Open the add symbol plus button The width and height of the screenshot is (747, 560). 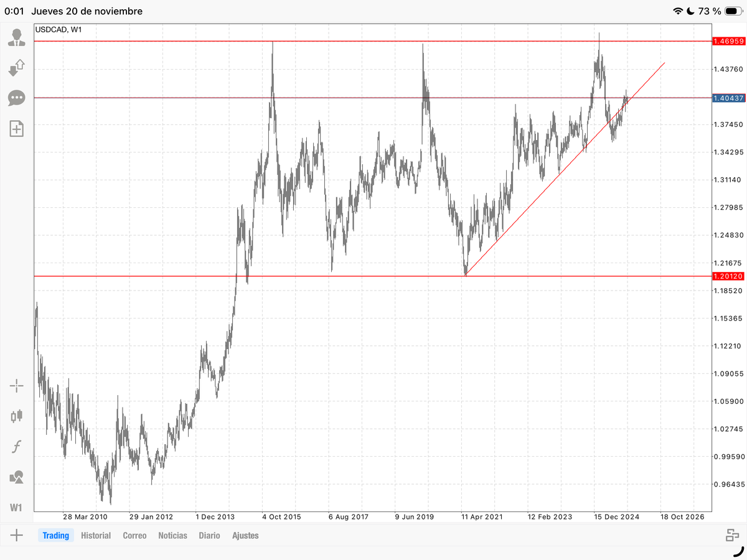point(16,535)
